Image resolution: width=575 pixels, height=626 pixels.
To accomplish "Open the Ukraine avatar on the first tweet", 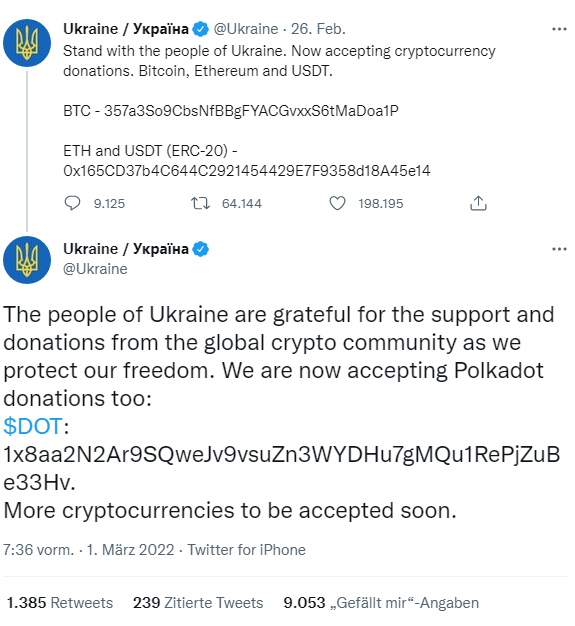I will [x=27, y=43].
